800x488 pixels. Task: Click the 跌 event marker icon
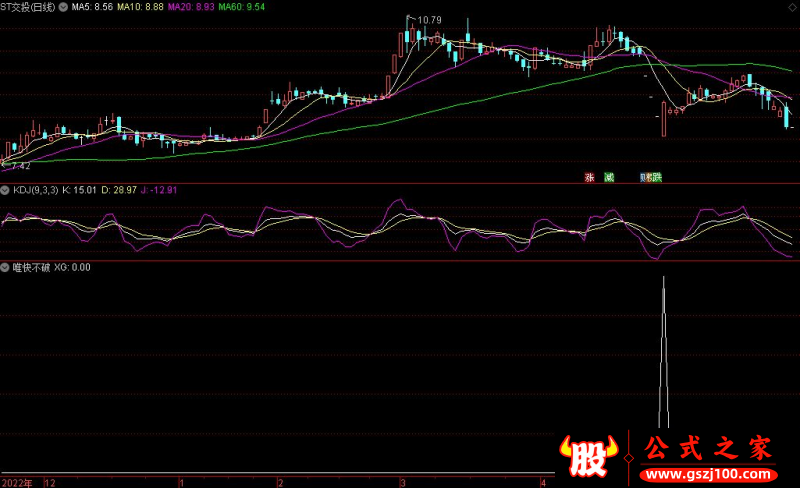tap(656, 178)
